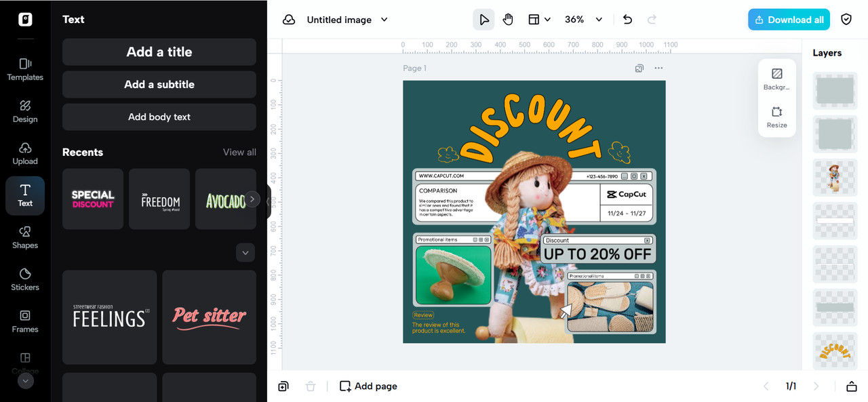Show next recent text presets
The width and height of the screenshot is (868, 402).
[252, 199]
